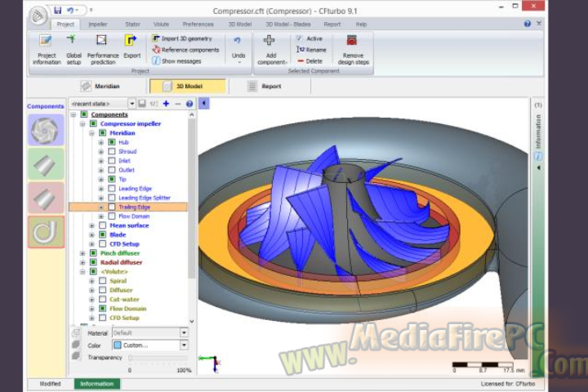Select the green pinch diffuser component icon
Image resolution: width=588 pixels, height=392 pixels.
[x=46, y=164]
